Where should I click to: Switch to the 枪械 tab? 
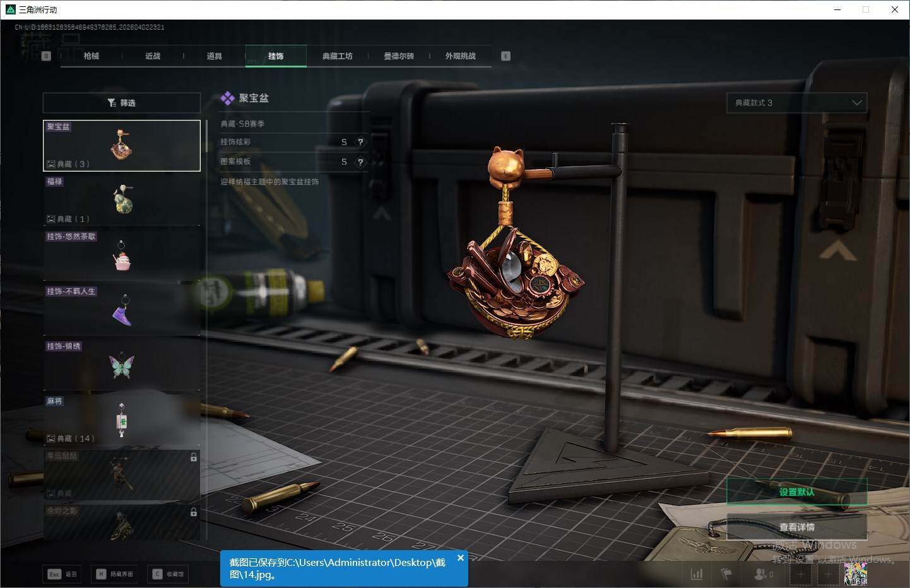92,56
